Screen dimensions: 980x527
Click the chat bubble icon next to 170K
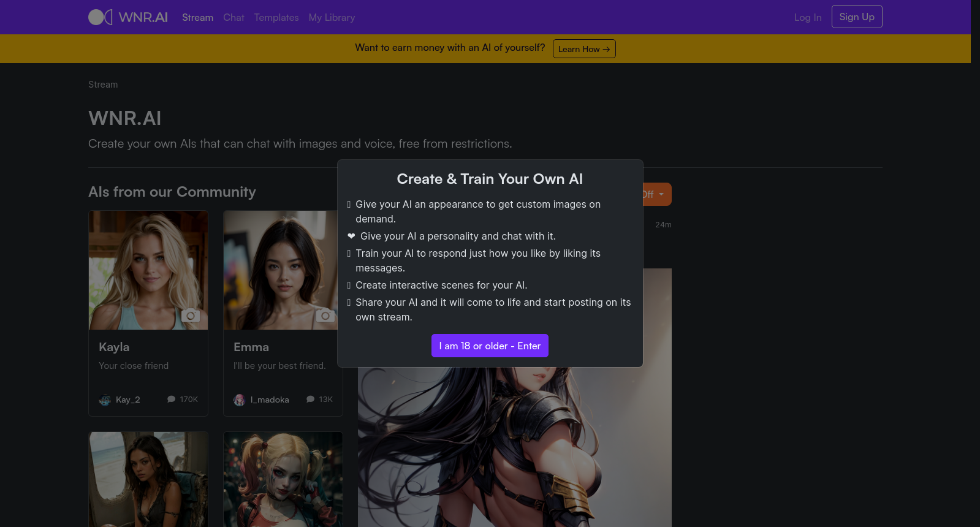[x=172, y=399]
